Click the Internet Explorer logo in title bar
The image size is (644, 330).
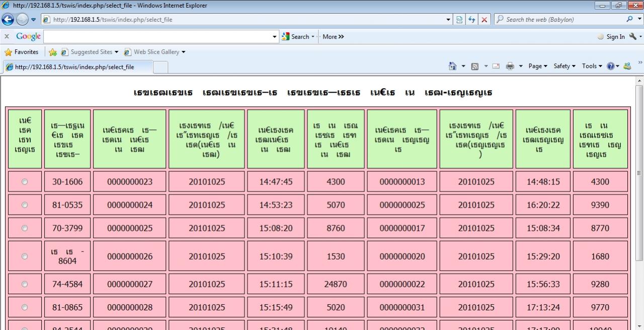point(6,6)
